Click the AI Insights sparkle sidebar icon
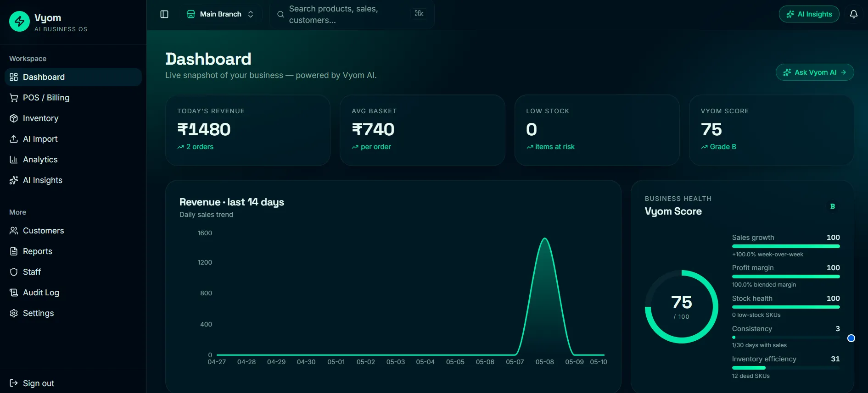 tap(14, 180)
